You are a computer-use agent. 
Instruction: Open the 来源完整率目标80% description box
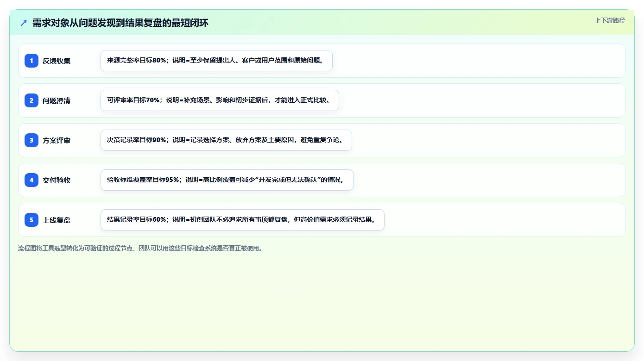click(x=216, y=61)
